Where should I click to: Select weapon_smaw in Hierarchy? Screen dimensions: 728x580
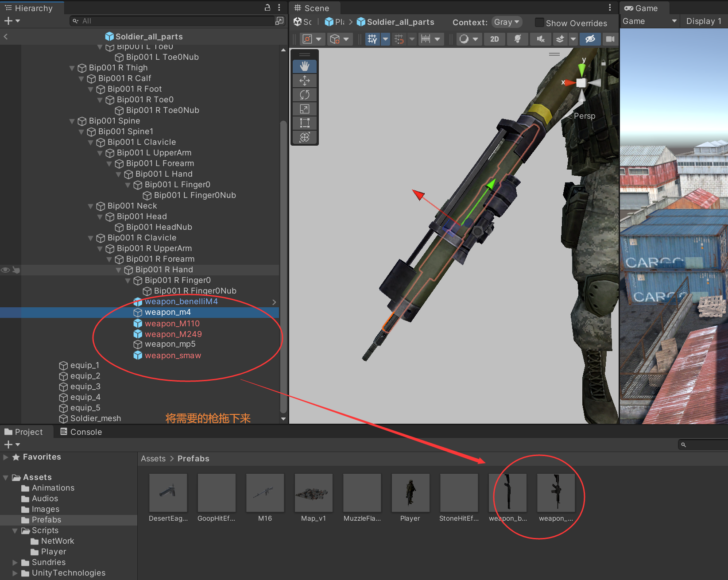coord(173,356)
